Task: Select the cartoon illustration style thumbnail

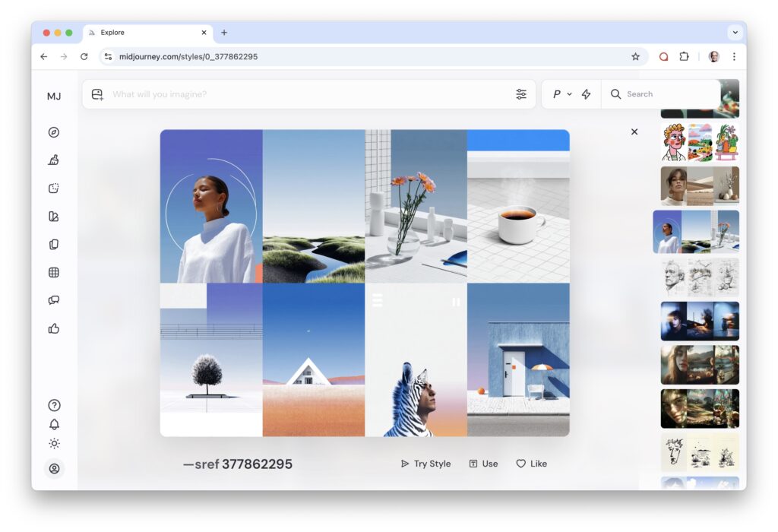Action: 700,142
